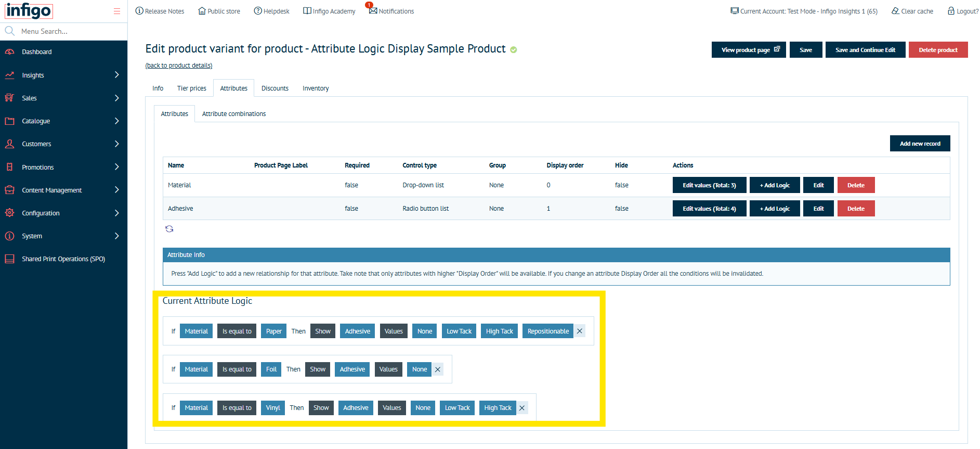Screen dimensions: 980x449
Task: Click Add new record button
Action: 920,144
